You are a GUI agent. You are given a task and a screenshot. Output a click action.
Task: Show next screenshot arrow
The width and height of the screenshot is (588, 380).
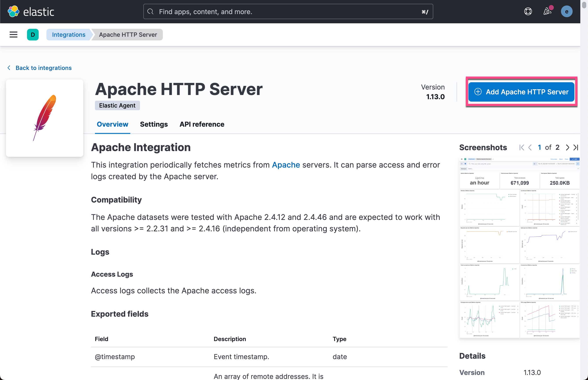(x=567, y=148)
